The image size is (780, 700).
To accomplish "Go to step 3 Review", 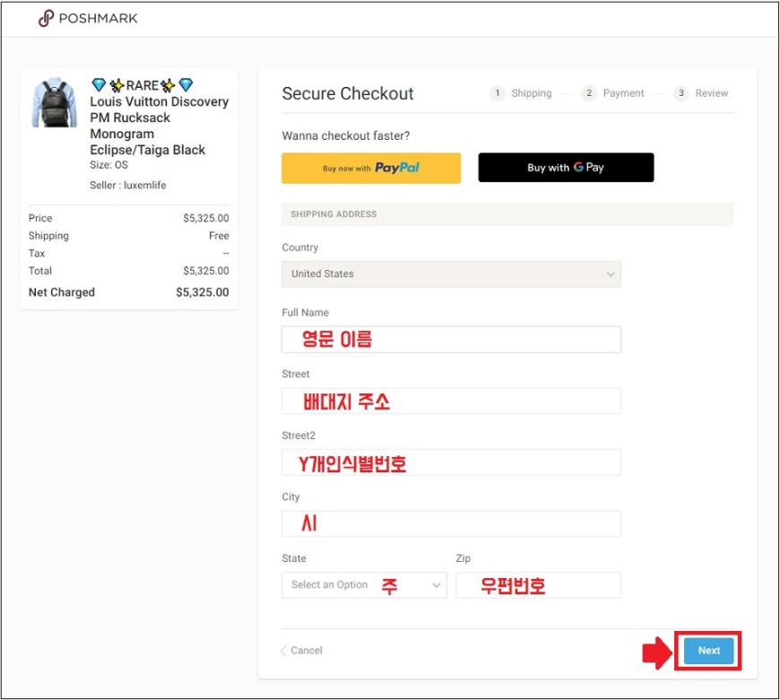I will 701,93.
